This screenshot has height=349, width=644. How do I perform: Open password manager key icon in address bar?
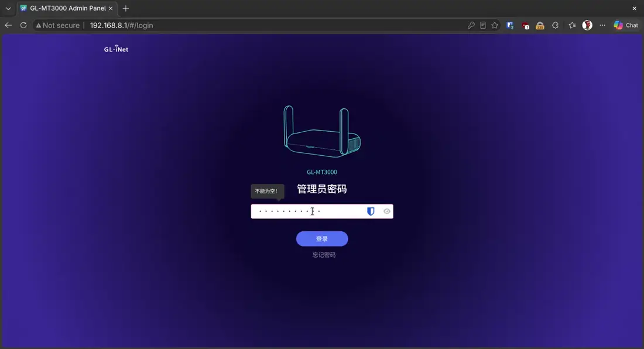471,25
